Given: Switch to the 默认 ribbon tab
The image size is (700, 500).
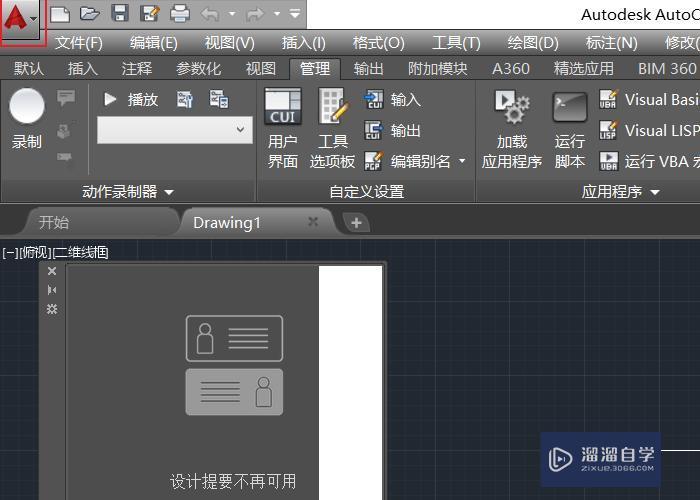Looking at the screenshot, I should (x=29, y=69).
